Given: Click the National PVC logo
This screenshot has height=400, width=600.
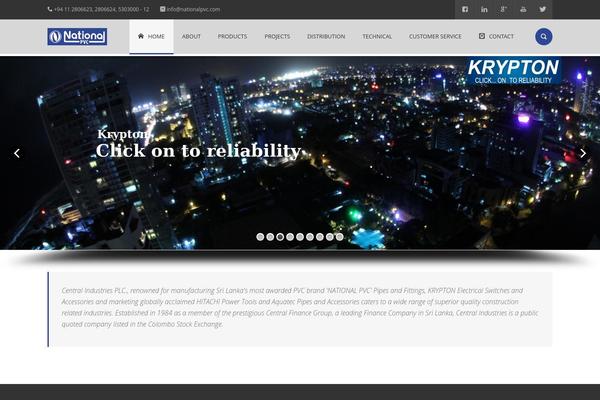Looking at the screenshot, I should click(77, 36).
